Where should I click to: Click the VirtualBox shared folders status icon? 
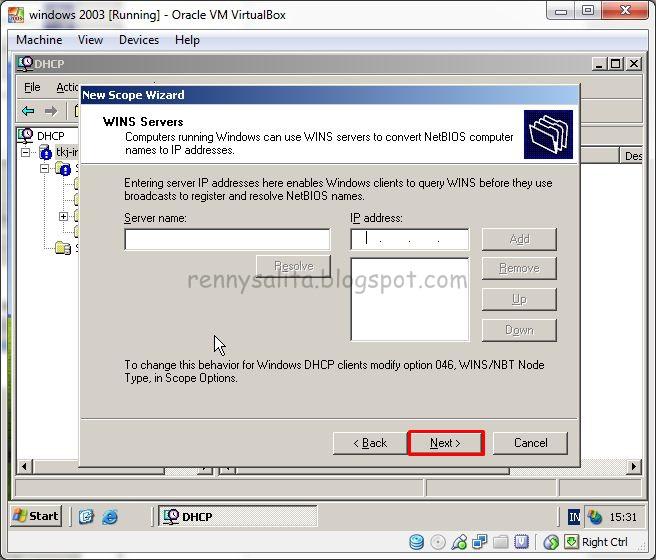click(x=500, y=542)
